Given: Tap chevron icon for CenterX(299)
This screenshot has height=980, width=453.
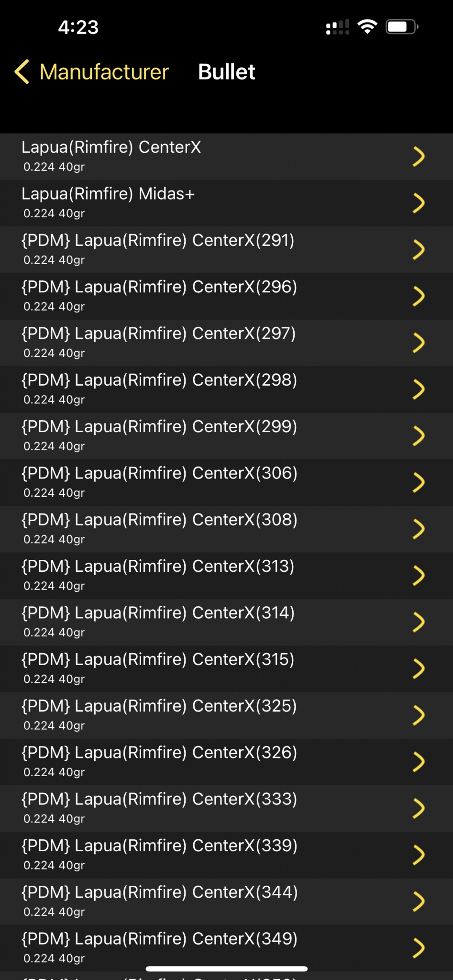Looking at the screenshot, I should point(418,435).
